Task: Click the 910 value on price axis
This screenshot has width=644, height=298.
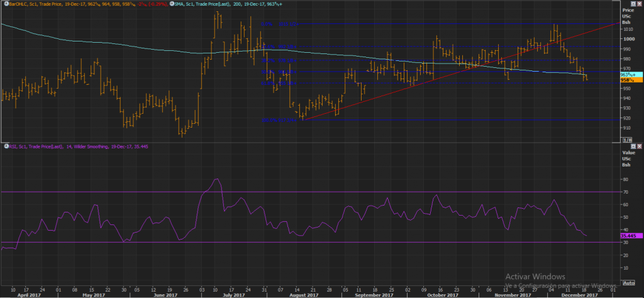Action: (627, 128)
